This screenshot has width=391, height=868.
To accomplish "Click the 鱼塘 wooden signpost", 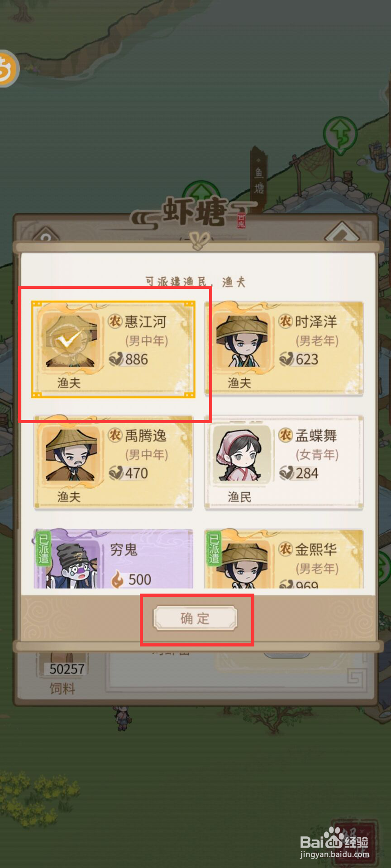I will (258, 179).
